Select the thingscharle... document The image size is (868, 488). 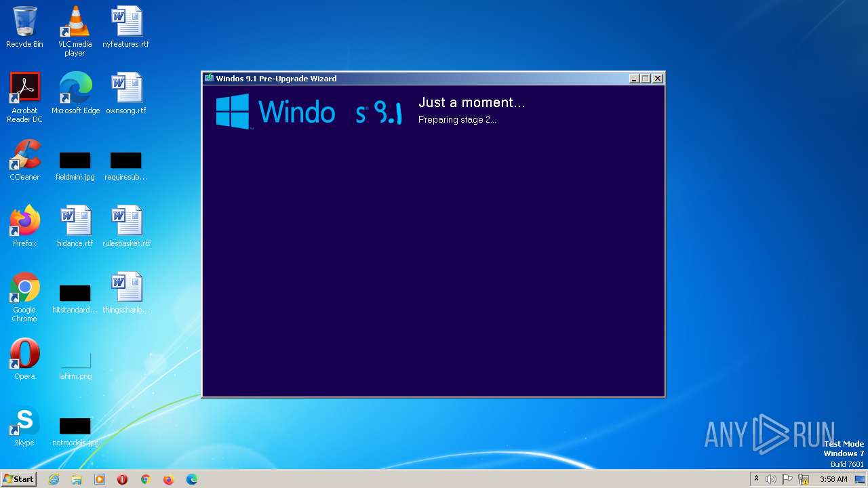click(126, 293)
